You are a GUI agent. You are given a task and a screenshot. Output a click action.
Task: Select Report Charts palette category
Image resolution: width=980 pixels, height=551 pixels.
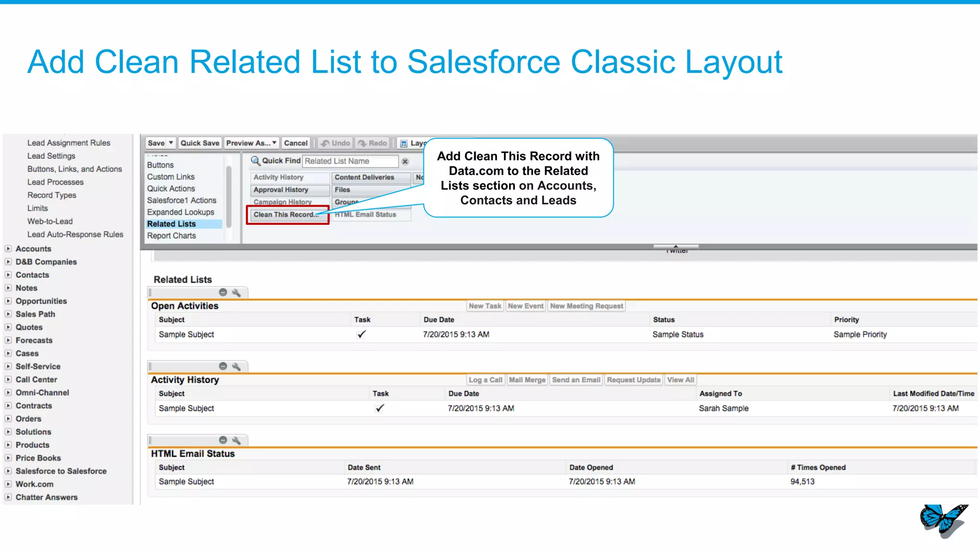pyautogui.click(x=171, y=236)
